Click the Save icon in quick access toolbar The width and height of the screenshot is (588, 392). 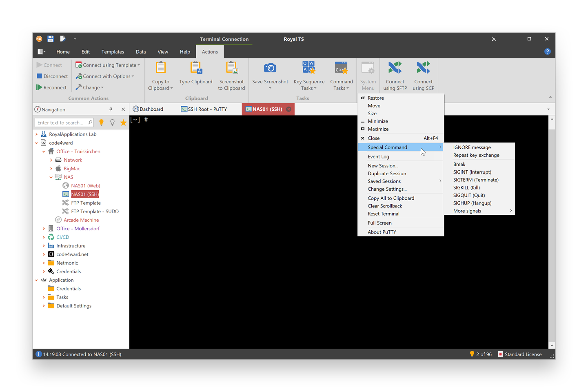point(50,39)
